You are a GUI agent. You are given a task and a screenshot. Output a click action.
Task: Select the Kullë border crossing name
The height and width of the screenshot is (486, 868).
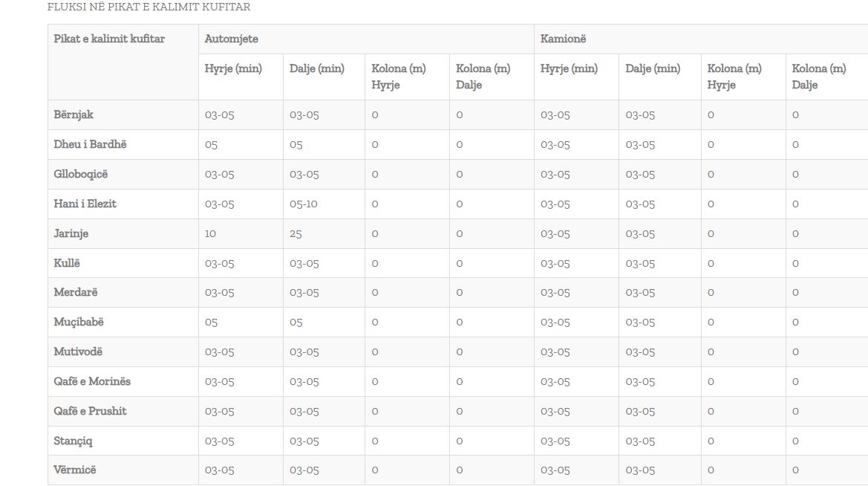click(x=67, y=262)
